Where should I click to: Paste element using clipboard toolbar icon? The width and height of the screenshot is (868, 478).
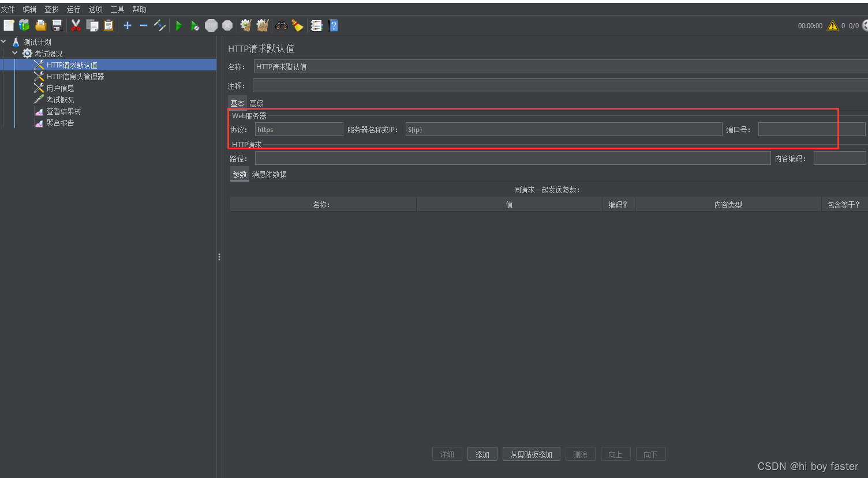[108, 25]
